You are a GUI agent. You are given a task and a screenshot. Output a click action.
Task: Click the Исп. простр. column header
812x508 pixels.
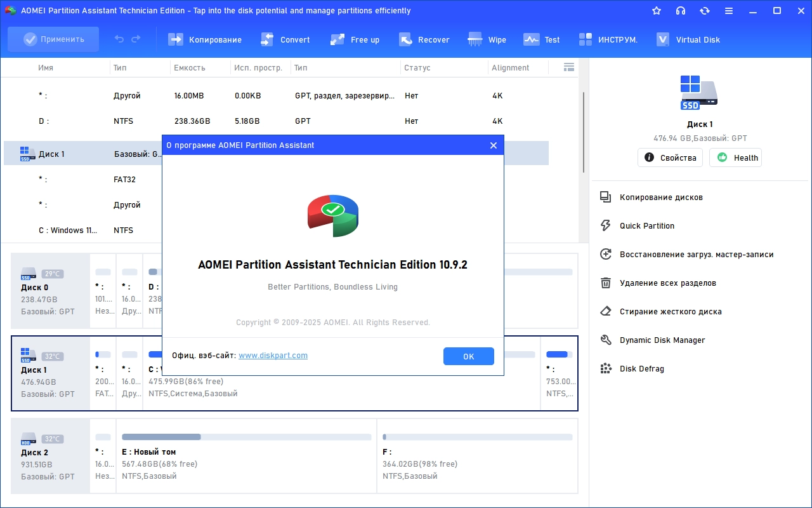click(258, 68)
